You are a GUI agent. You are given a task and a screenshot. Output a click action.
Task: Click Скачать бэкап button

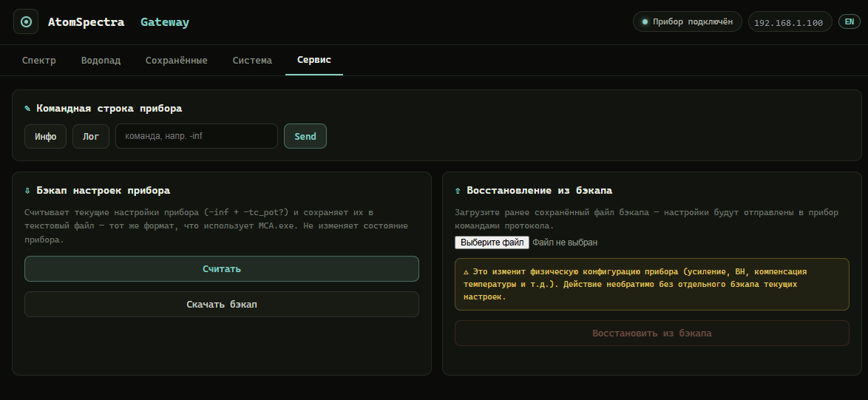click(x=221, y=305)
